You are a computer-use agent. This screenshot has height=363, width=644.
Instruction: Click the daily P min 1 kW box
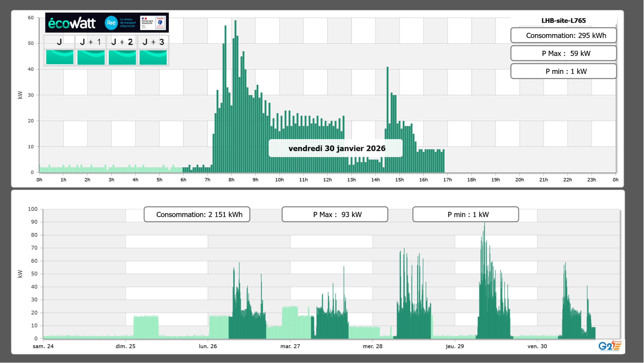(563, 71)
